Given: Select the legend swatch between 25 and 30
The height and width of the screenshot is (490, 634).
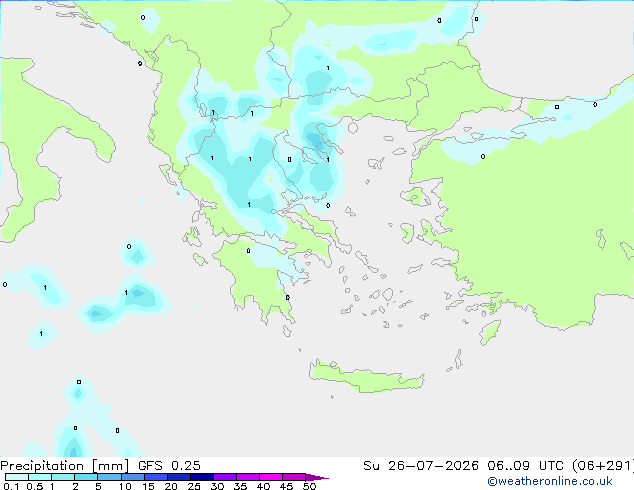Looking at the screenshot, I should click(202, 477).
